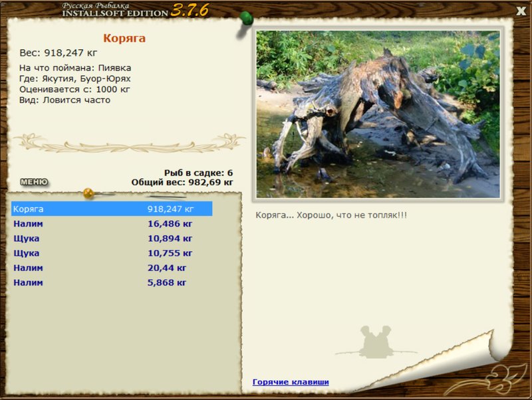Select the Налим 5,868 кг row
The width and height of the screenshot is (532, 400).
pos(112,282)
